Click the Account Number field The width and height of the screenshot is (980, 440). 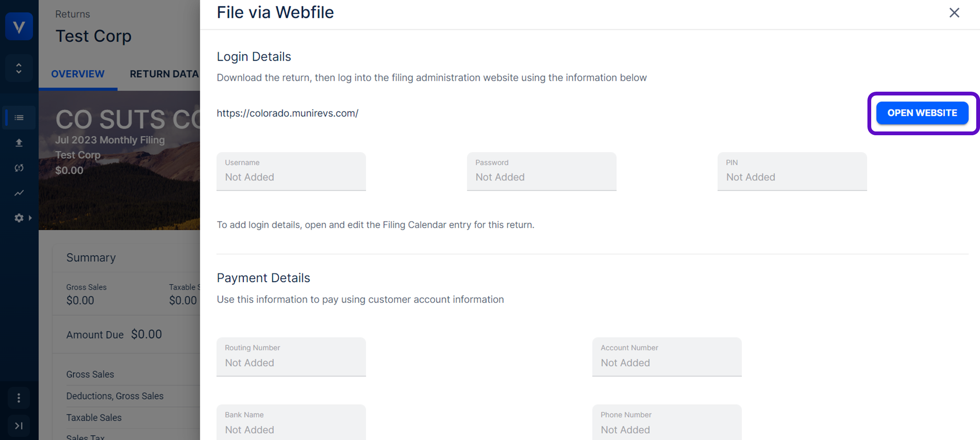(667, 357)
